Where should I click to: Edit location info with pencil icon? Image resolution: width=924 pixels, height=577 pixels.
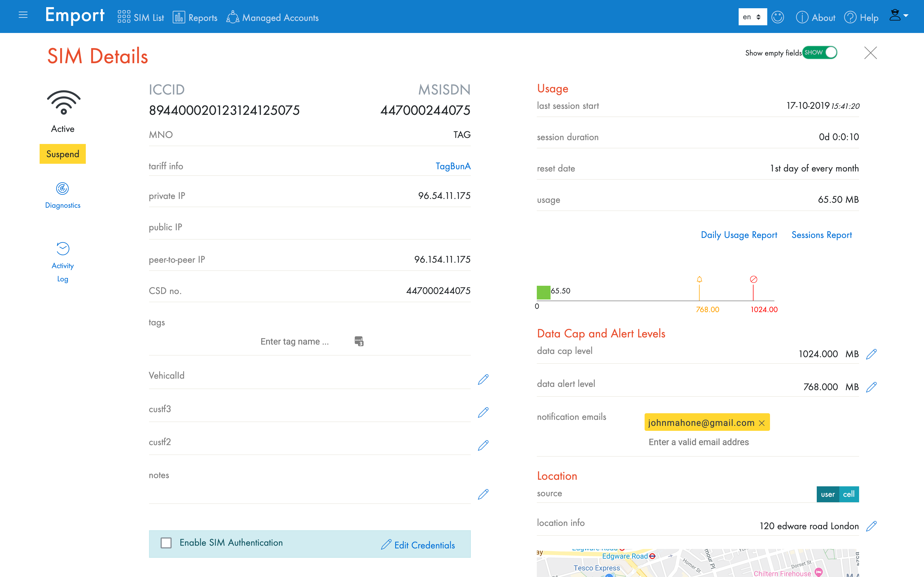pos(871,526)
